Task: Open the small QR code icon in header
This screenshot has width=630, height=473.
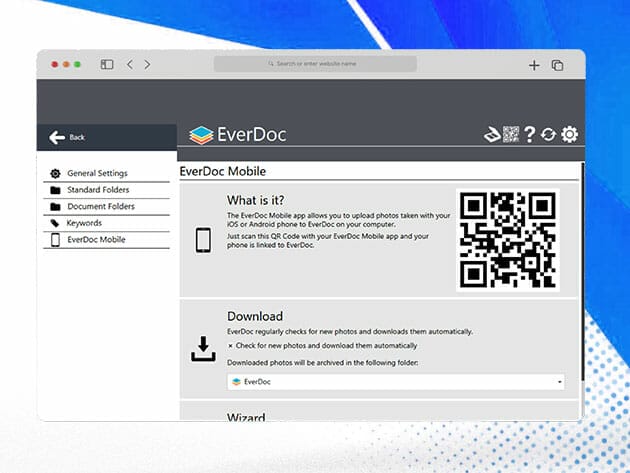Action: [x=511, y=135]
